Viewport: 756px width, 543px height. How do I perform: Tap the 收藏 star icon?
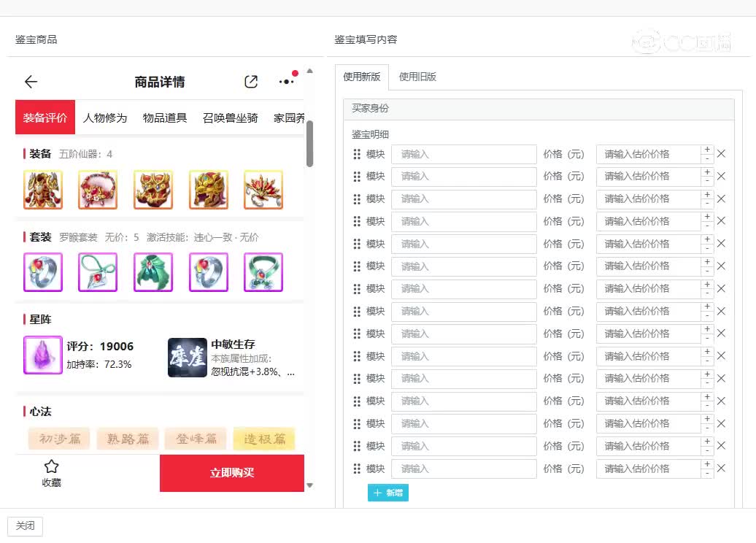point(52,466)
